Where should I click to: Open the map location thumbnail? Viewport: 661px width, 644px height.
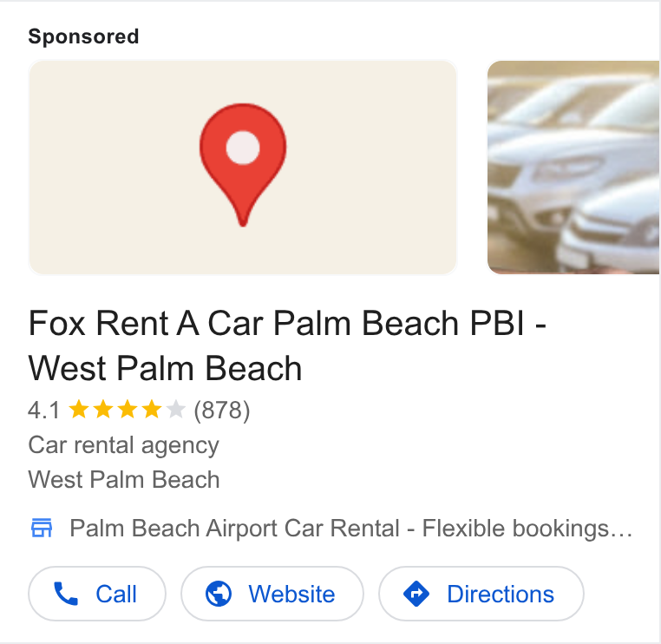[243, 168]
